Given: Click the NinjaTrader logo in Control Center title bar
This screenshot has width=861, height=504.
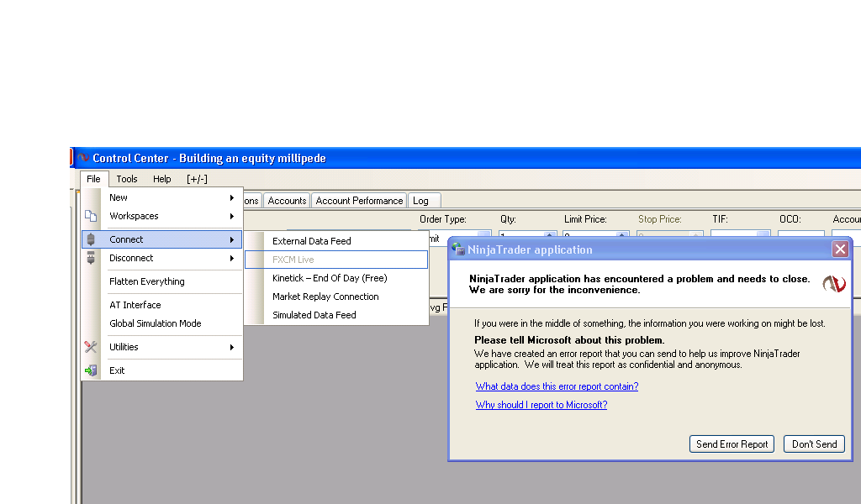Looking at the screenshot, I should [x=83, y=158].
